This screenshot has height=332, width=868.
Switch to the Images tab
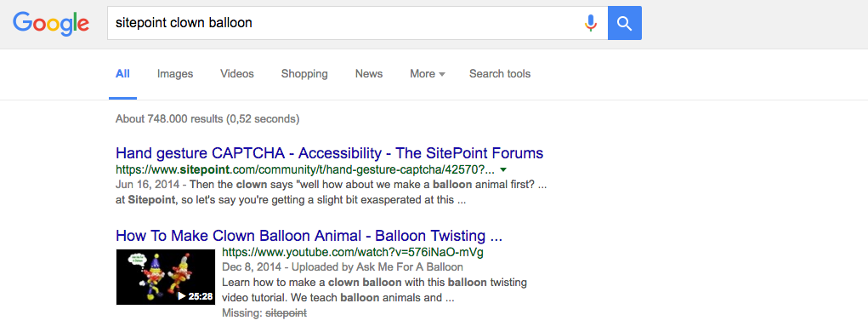click(x=175, y=74)
